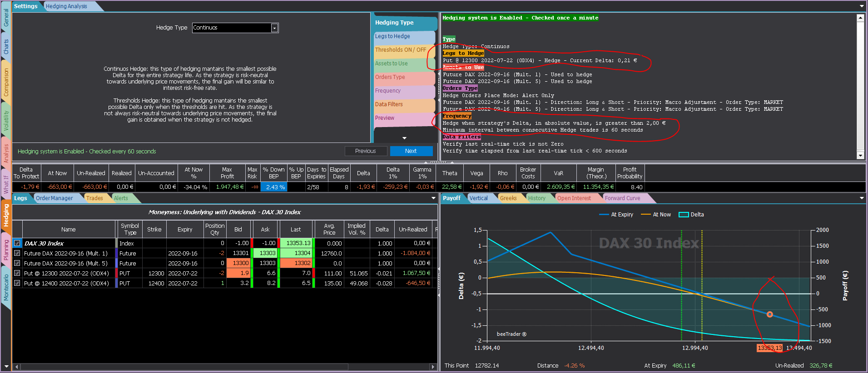Uncheck the DAX 30 Index leg checkbox
The height and width of the screenshot is (373, 868).
(x=17, y=243)
